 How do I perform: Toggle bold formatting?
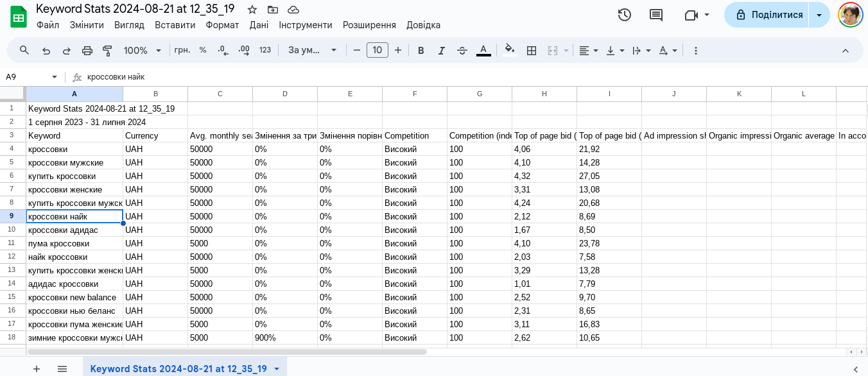(421, 51)
